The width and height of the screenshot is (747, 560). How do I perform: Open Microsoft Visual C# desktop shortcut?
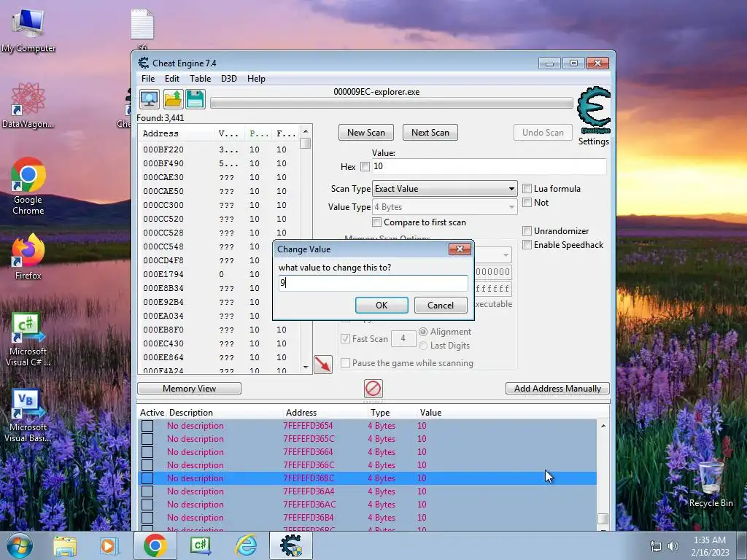tap(28, 340)
